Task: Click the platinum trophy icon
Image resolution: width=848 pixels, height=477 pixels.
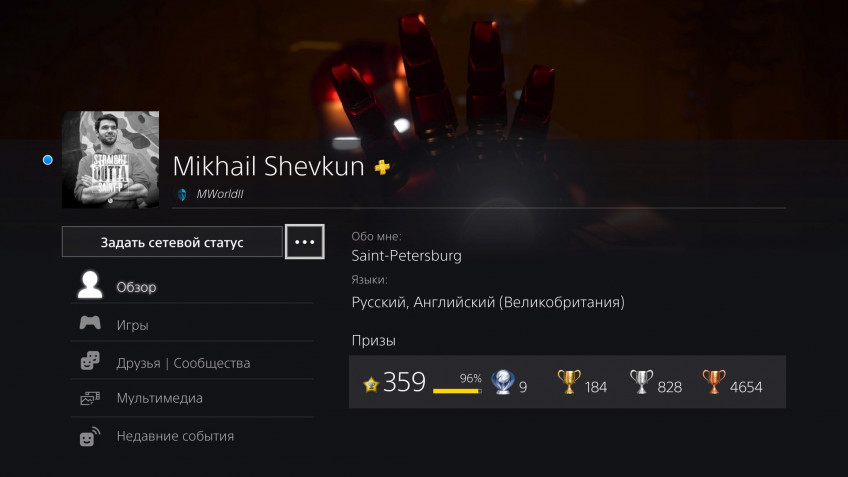Action: coord(502,382)
